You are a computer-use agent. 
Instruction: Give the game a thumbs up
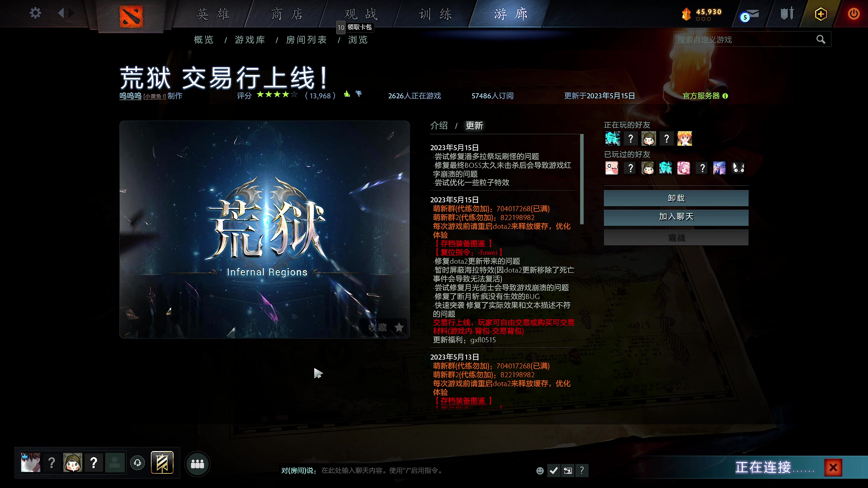pos(347,94)
